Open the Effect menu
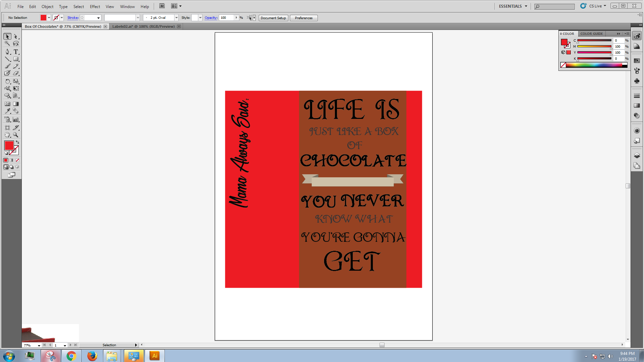The image size is (644, 362). tap(95, 6)
